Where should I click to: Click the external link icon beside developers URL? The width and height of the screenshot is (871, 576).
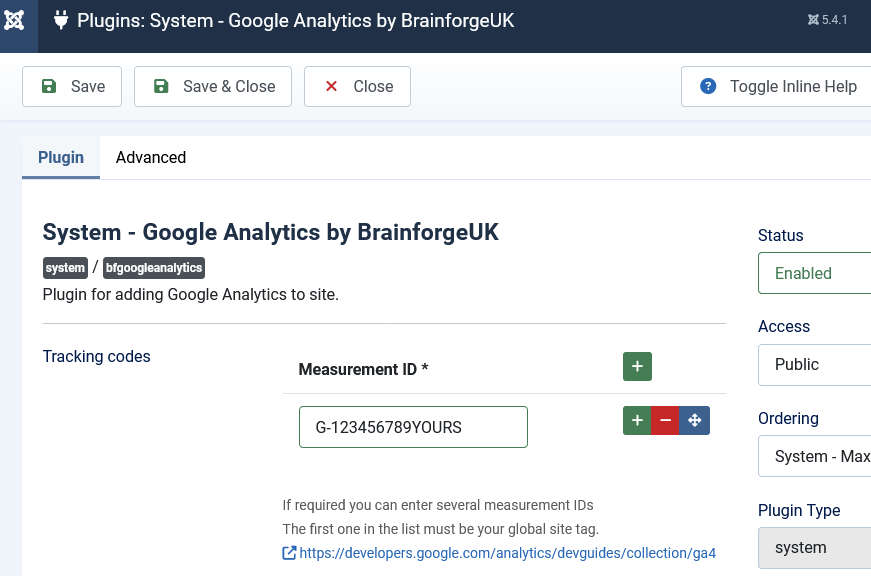[x=289, y=553]
